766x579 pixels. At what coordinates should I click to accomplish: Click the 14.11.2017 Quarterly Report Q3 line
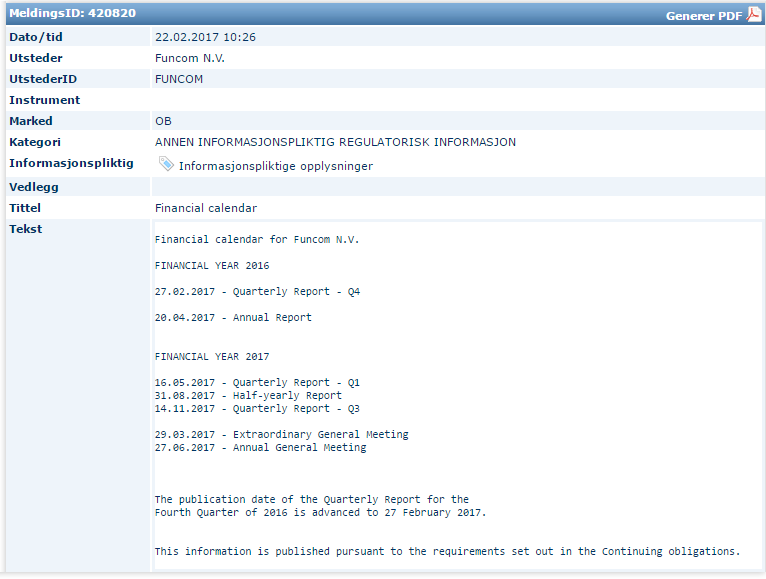pos(257,409)
